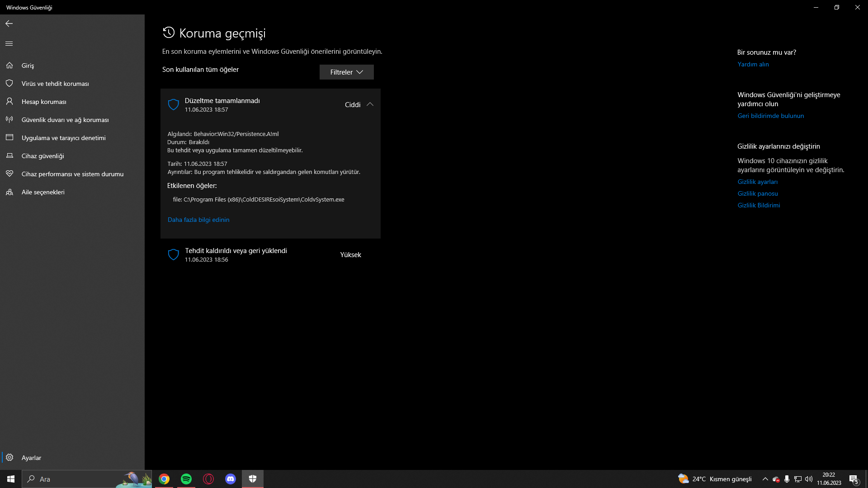
Task: Open Gizlilik panosu link
Action: click(x=758, y=193)
